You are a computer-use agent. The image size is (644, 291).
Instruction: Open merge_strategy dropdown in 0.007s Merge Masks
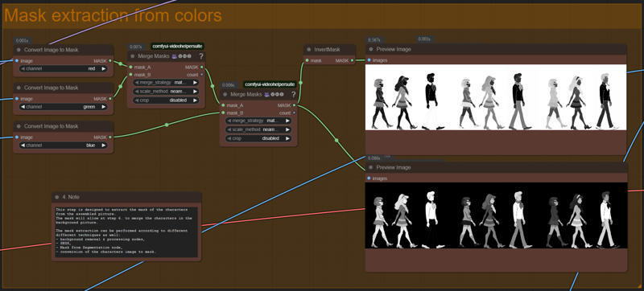(166, 82)
